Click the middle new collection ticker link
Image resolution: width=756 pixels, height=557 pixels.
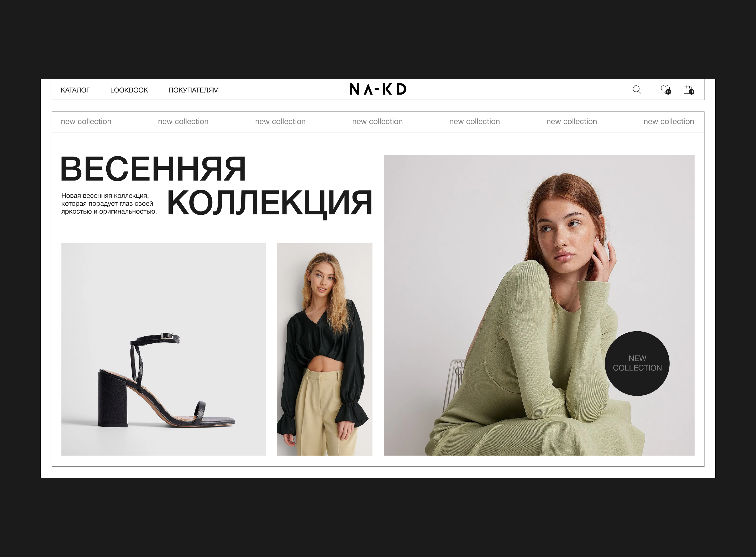377,121
